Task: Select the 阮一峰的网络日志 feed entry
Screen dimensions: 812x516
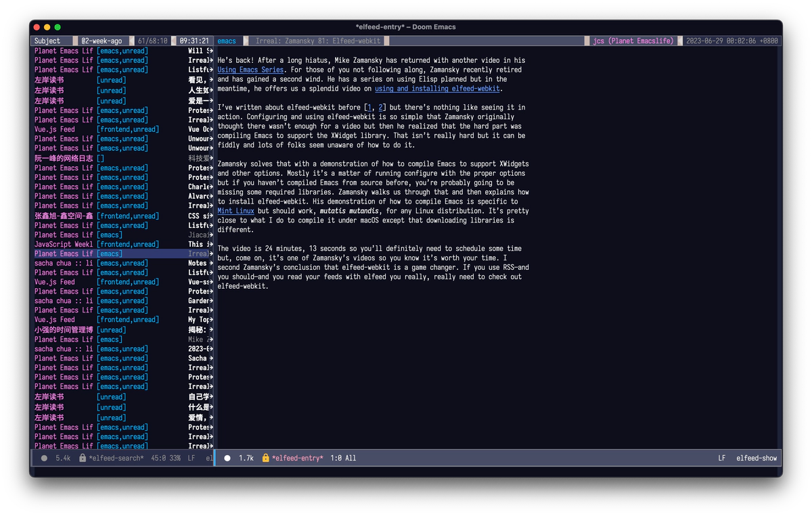Action: (64, 158)
